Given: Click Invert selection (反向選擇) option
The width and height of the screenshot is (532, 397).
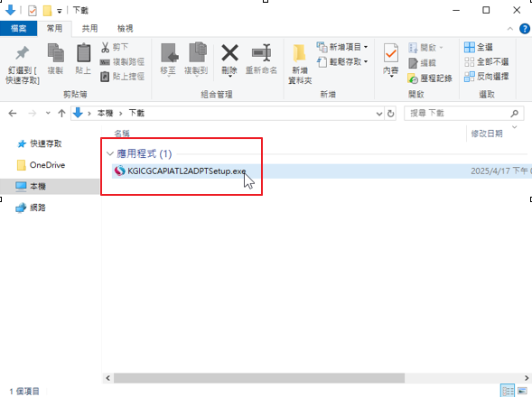Looking at the screenshot, I should (486, 77).
